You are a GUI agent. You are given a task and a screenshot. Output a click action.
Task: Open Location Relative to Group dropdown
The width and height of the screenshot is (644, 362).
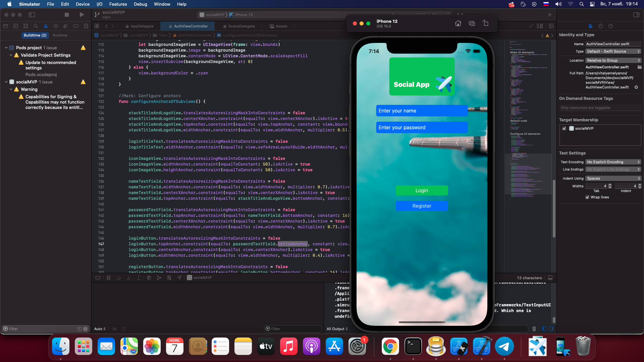click(x=613, y=60)
